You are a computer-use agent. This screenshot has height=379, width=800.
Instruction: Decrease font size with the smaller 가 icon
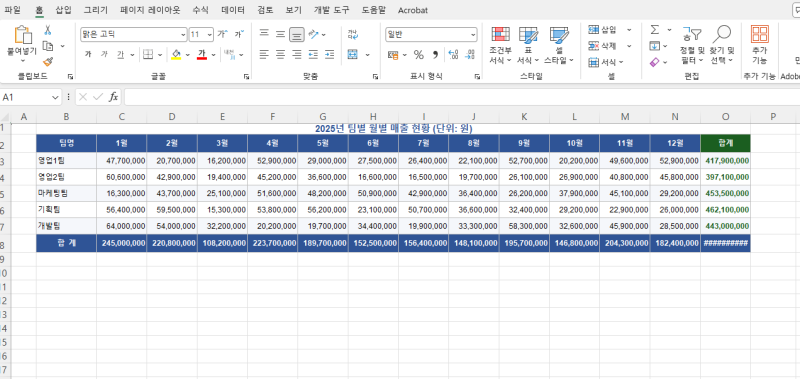tap(239, 34)
